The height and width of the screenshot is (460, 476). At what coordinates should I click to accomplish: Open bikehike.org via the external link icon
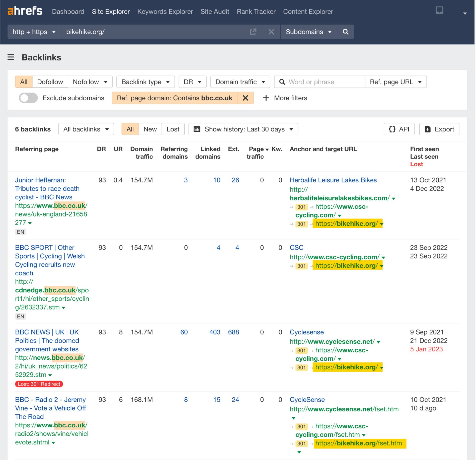[x=253, y=32]
